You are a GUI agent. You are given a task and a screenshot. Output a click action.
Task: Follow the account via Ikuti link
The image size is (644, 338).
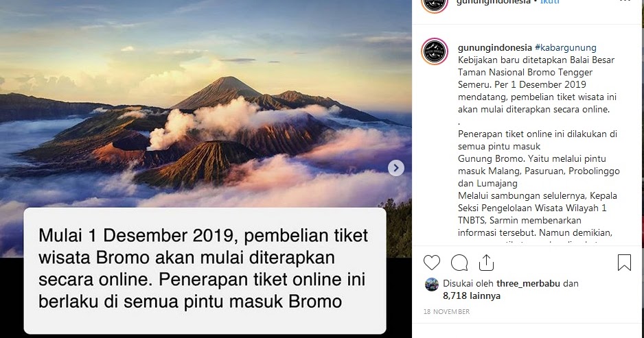(549, 1)
